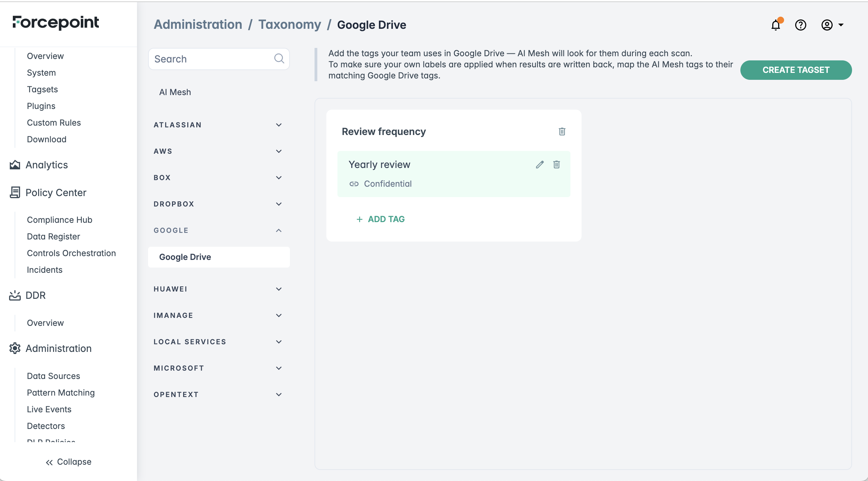Select AI Mesh in the taxonomy list
This screenshot has width=868, height=481.
tap(175, 92)
